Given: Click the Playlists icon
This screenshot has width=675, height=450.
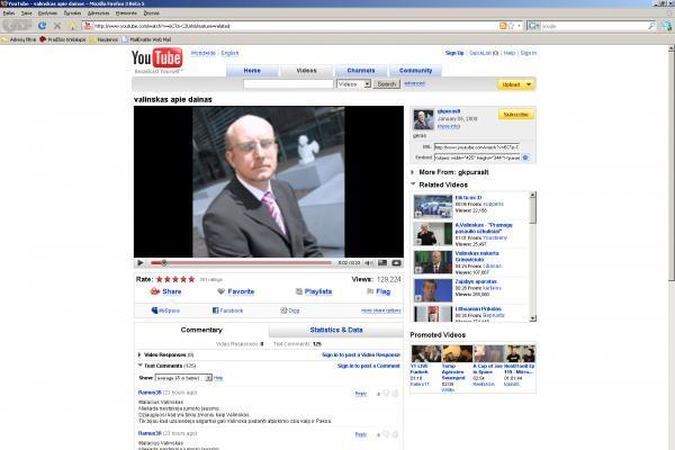Looking at the screenshot, I should click(x=299, y=292).
